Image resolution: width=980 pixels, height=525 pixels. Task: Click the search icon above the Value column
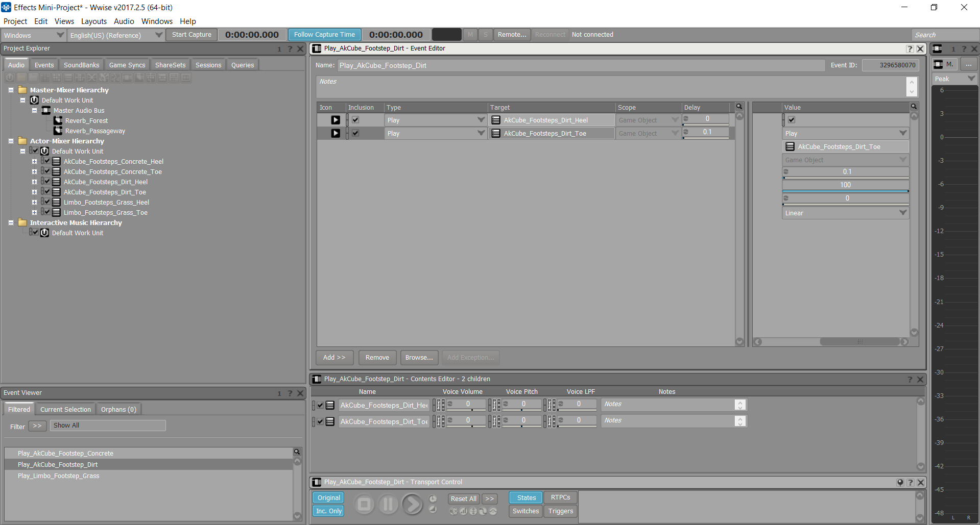pyautogui.click(x=914, y=107)
